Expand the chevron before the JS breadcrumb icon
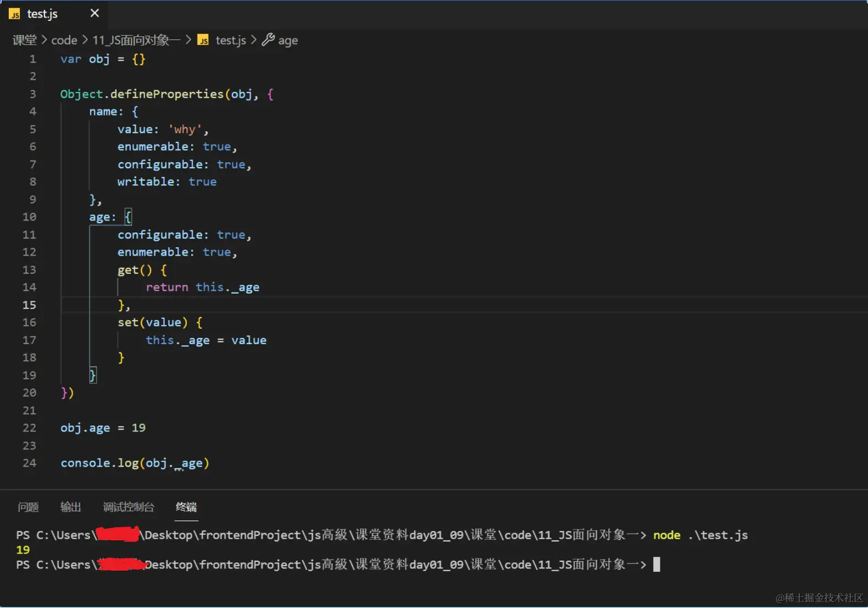The height and width of the screenshot is (608, 868). pyautogui.click(x=188, y=40)
